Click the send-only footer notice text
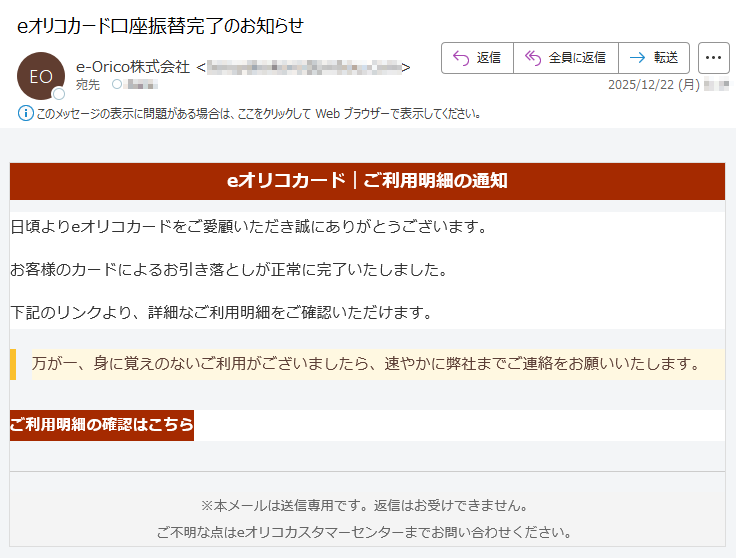Image resolution: width=737 pixels, height=558 pixels. point(365,505)
